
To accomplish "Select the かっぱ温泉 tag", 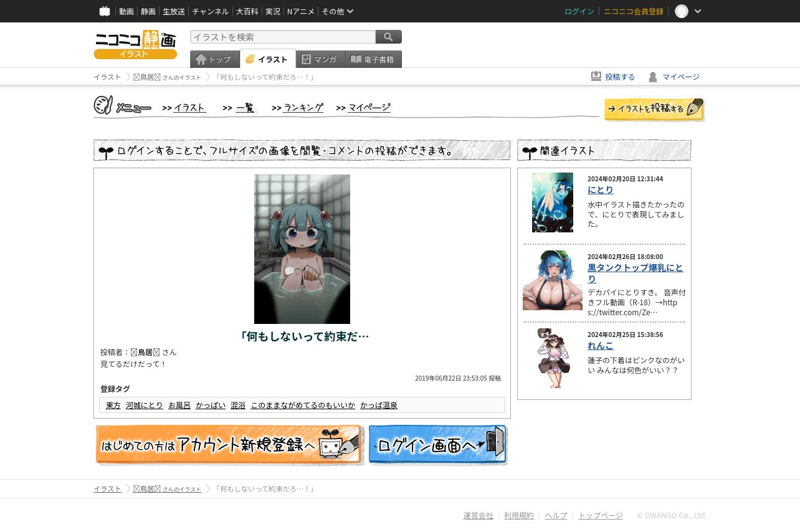I will pos(379,406).
